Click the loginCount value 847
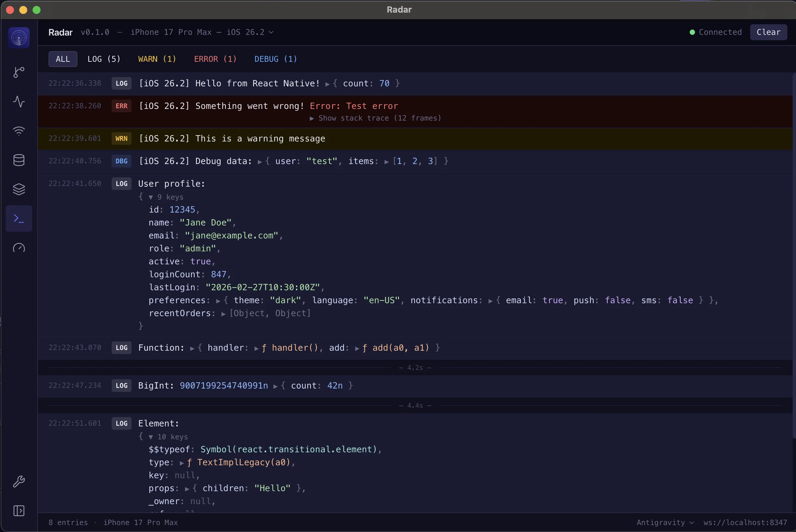Image resolution: width=796 pixels, height=532 pixels. click(219, 274)
